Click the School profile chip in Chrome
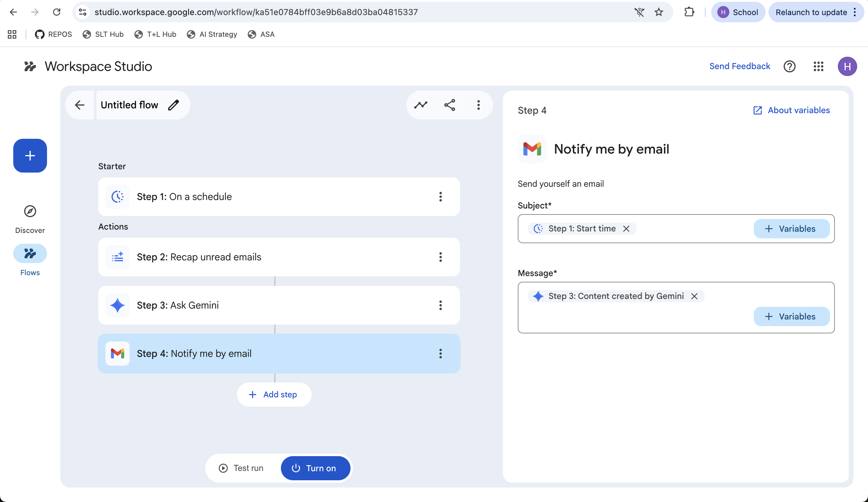 (738, 12)
